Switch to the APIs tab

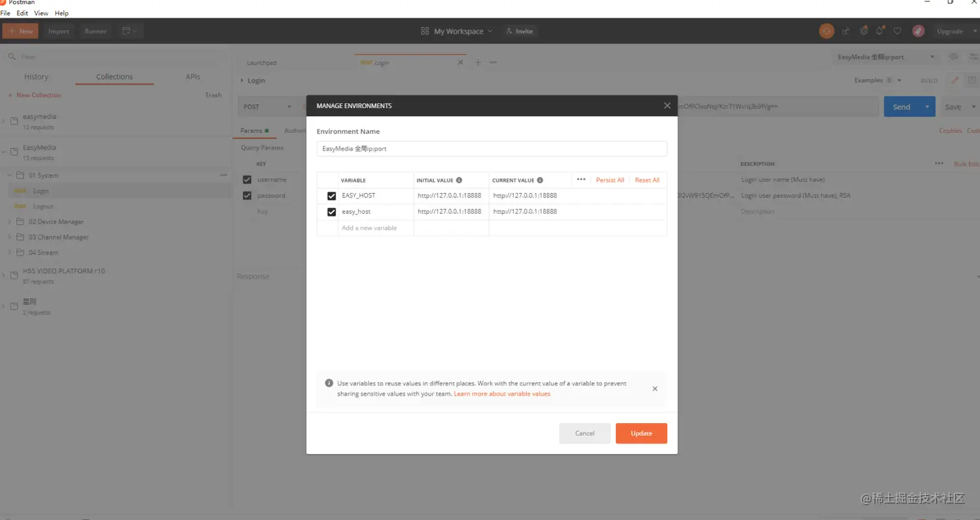tap(192, 76)
